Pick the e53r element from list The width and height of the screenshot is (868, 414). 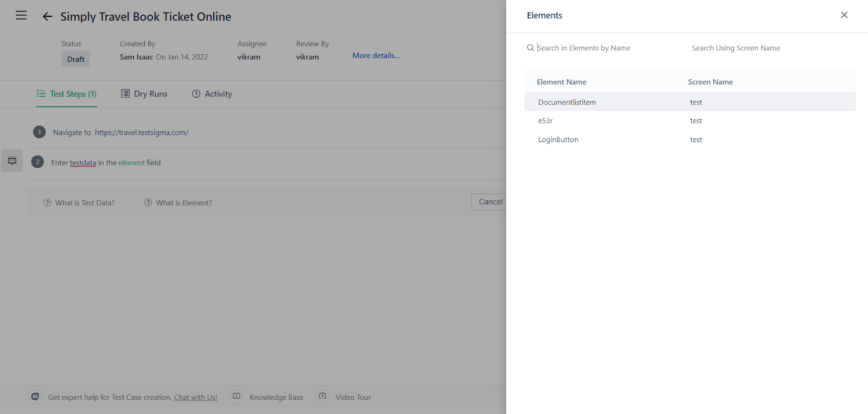tap(545, 120)
